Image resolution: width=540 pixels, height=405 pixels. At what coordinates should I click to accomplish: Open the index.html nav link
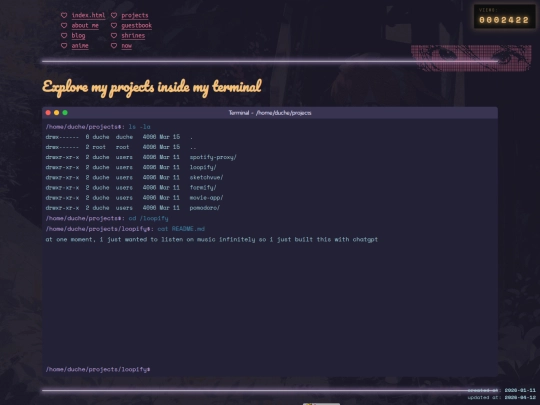click(x=88, y=15)
